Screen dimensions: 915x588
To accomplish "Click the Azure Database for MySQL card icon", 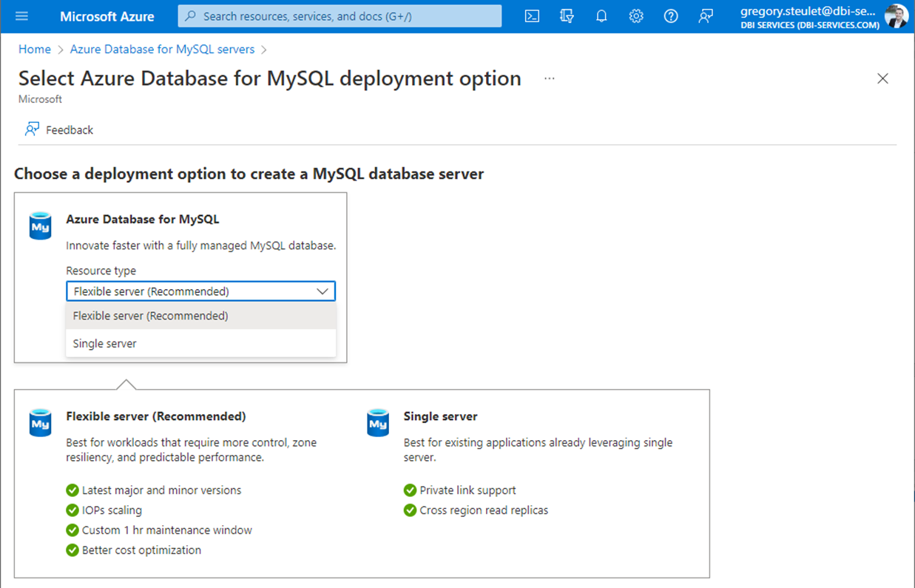I will coord(41,226).
